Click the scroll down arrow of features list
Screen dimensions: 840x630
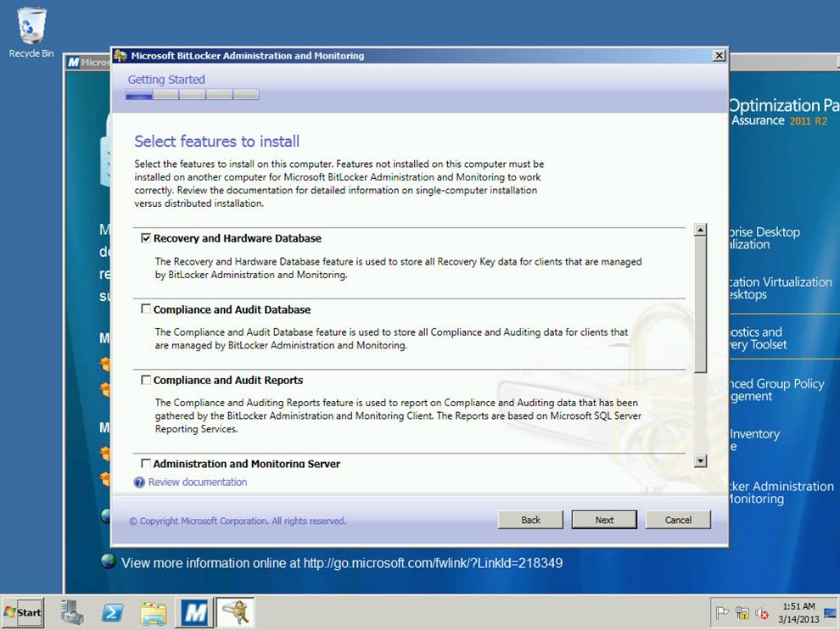coord(700,460)
